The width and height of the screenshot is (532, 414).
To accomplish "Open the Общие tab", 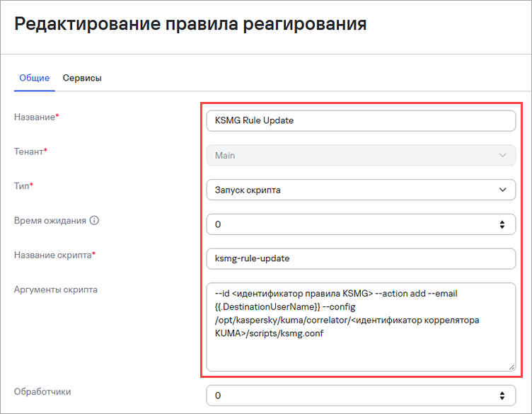I will [x=34, y=78].
